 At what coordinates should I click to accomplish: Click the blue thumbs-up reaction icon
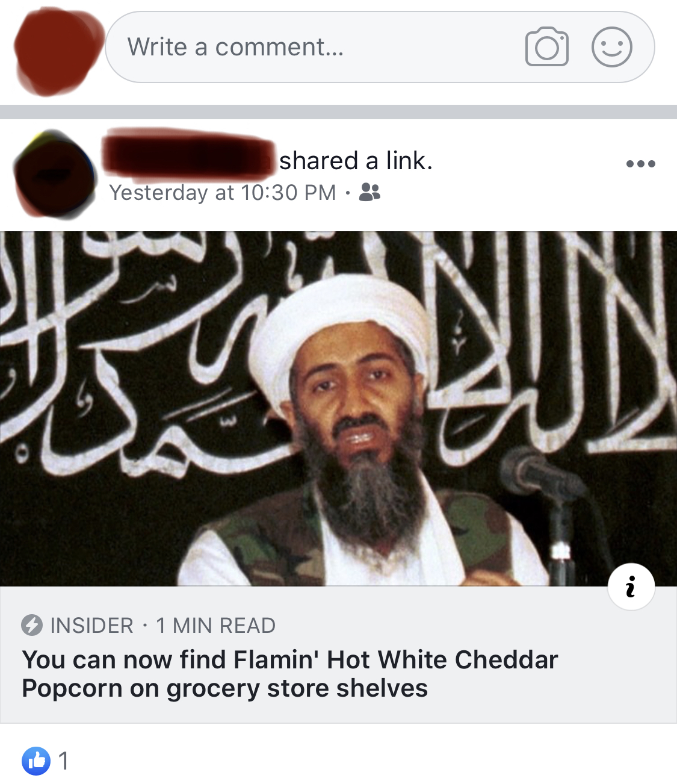pos(36,761)
